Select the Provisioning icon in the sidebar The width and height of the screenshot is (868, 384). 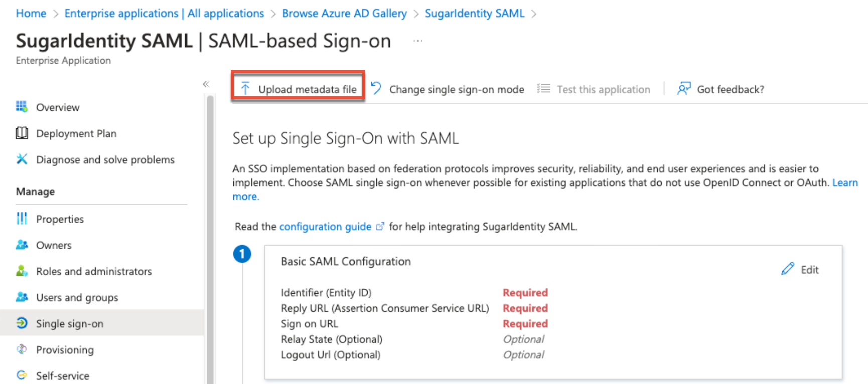22,349
